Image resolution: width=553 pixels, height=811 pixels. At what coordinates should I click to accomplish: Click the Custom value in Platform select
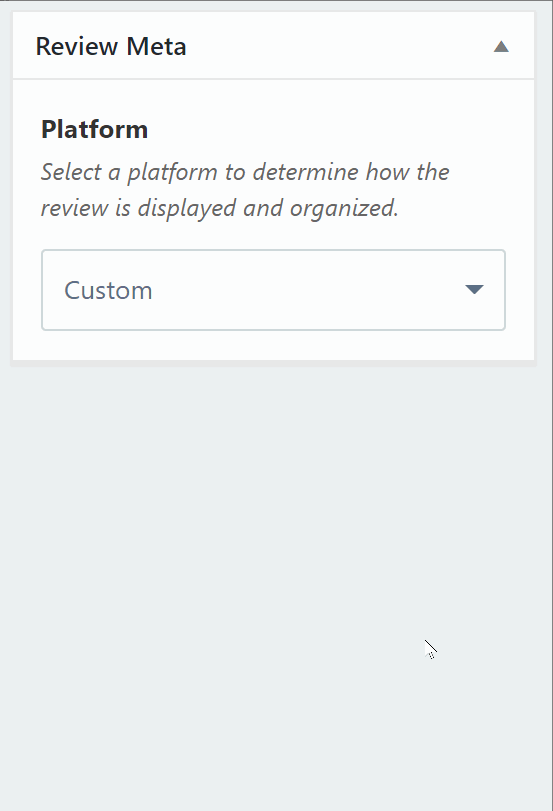pos(108,290)
